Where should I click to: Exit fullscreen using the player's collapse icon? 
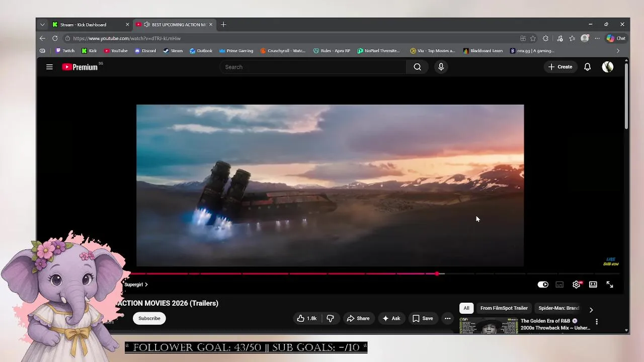pos(610,285)
